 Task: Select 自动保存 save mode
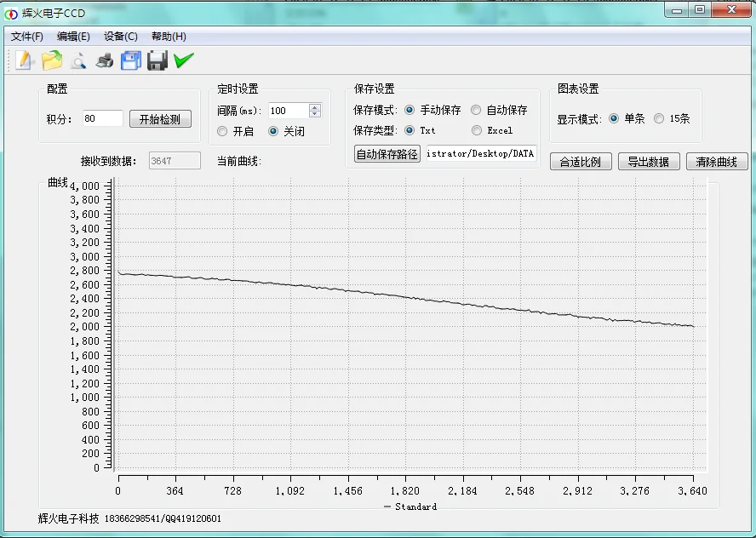click(476, 111)
